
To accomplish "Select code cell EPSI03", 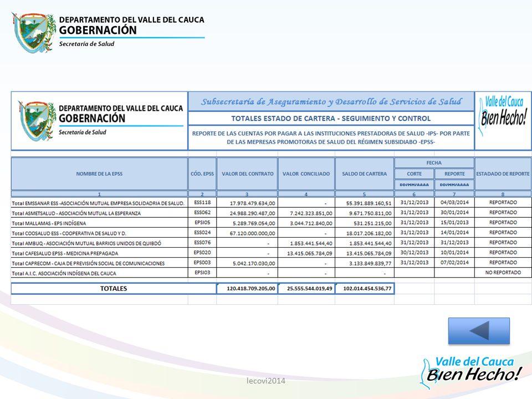I will point(202,273).
